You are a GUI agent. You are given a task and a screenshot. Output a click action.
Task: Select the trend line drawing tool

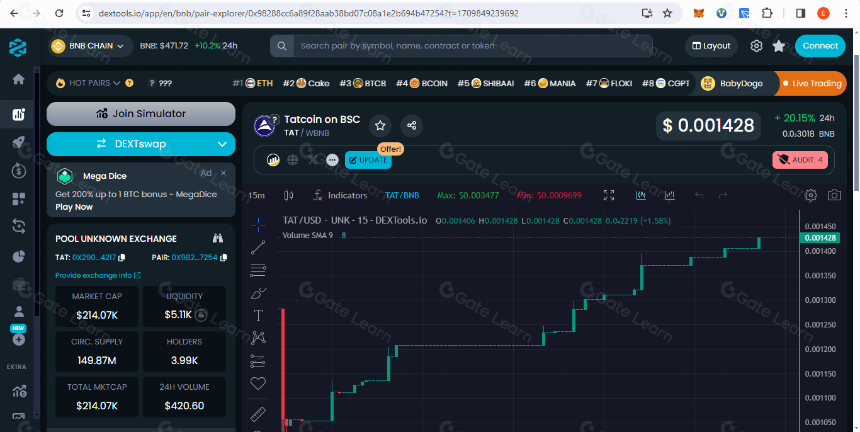258,248
